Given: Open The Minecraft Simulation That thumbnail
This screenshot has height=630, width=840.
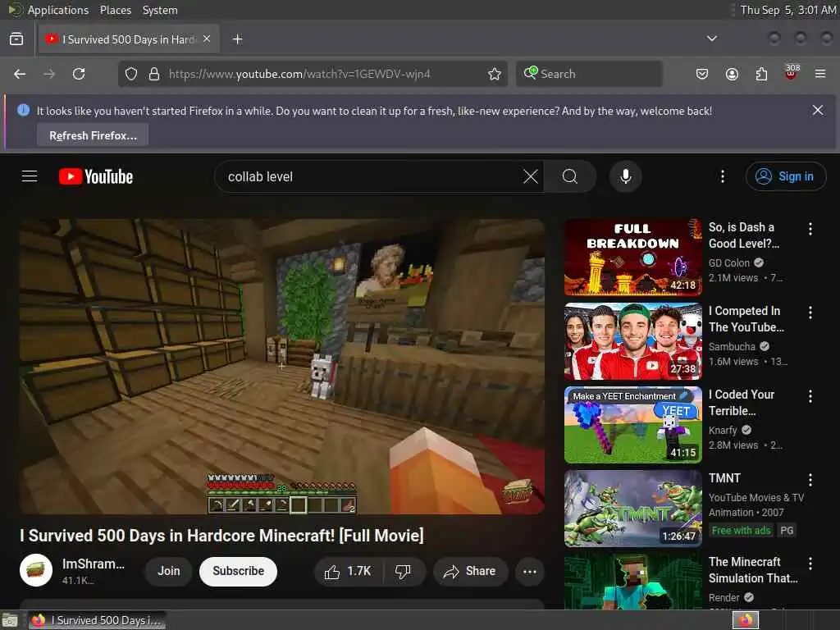Looking at the screenshot, I should (632, 582).
